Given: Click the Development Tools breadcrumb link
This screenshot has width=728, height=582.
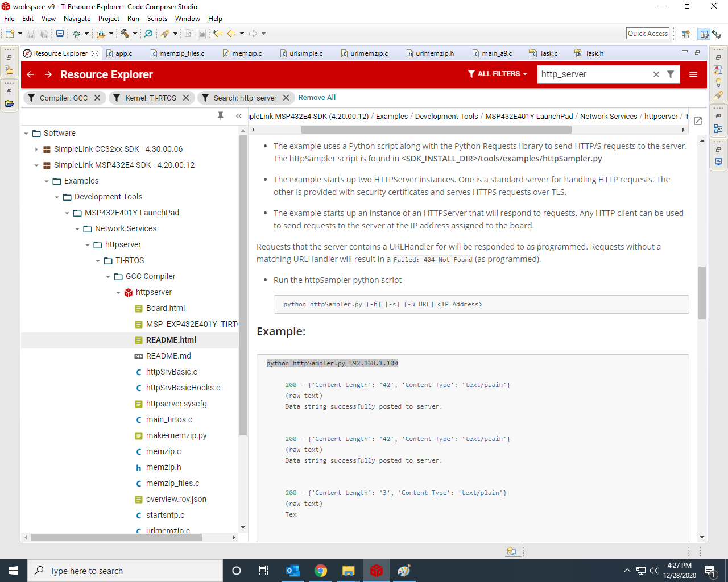Looking at the screenshot, I should [x=446, y=116].
